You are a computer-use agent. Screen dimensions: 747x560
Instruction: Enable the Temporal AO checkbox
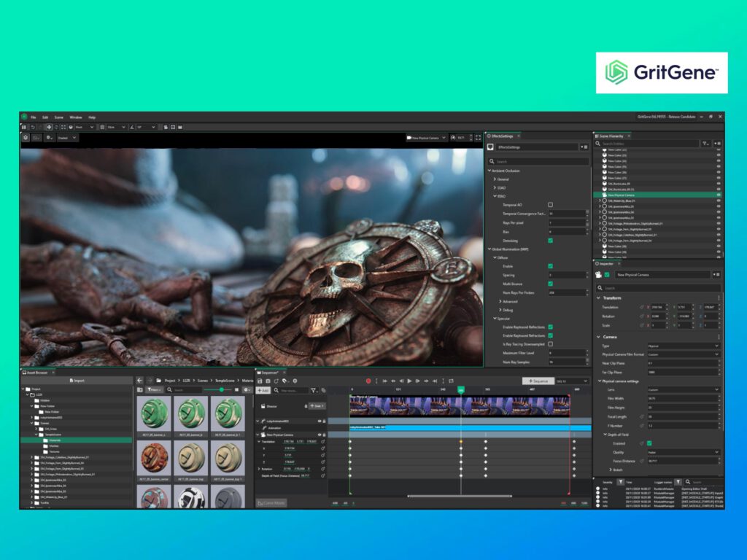[x=550, y=205]
